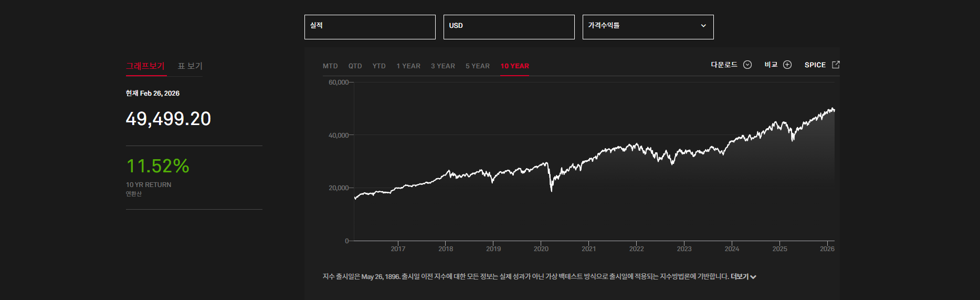Click the 60,000 y-axis label
This screenshot has height=300, width=980.
(339, 82)
